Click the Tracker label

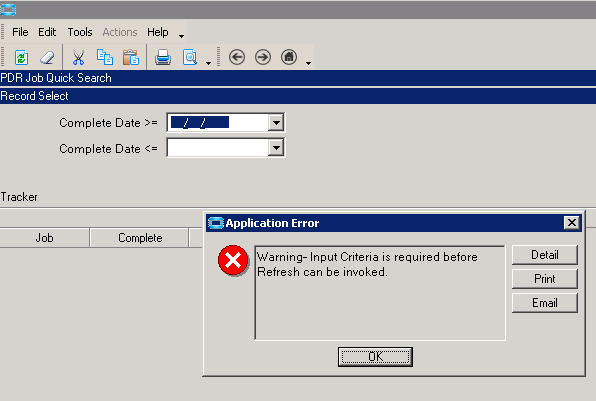click(19, 197)
